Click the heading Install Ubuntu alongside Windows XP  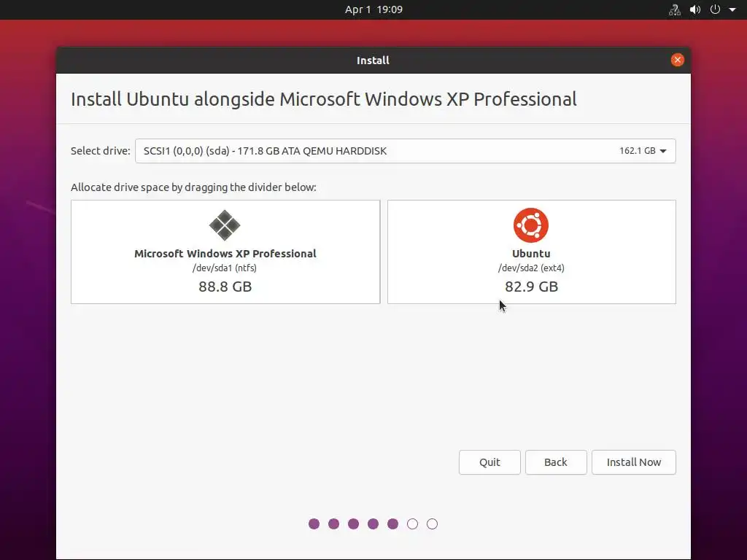click(324, 99)
